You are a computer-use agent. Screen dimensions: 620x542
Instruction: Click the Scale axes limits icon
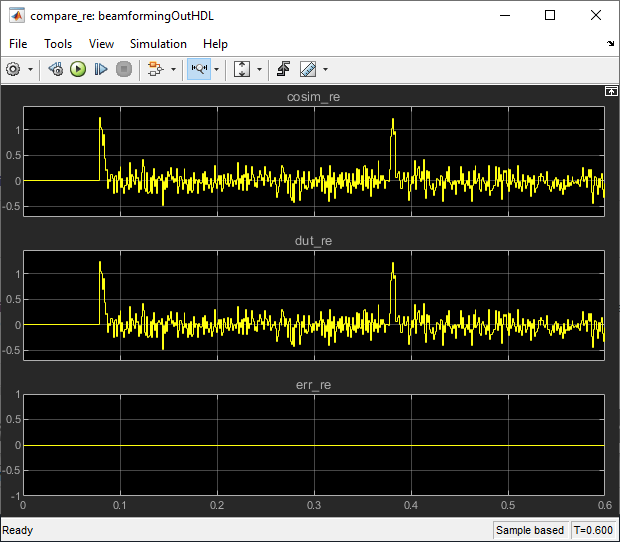[241, 69]
